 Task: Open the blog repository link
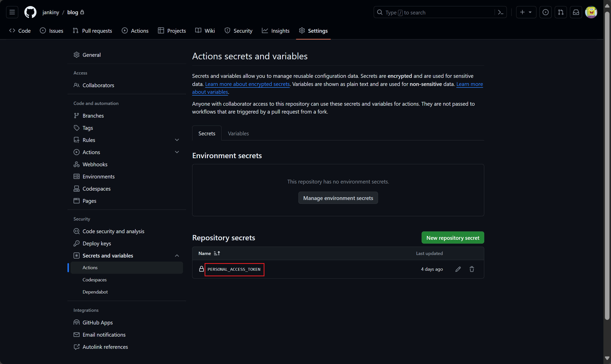tap(73, 12)
